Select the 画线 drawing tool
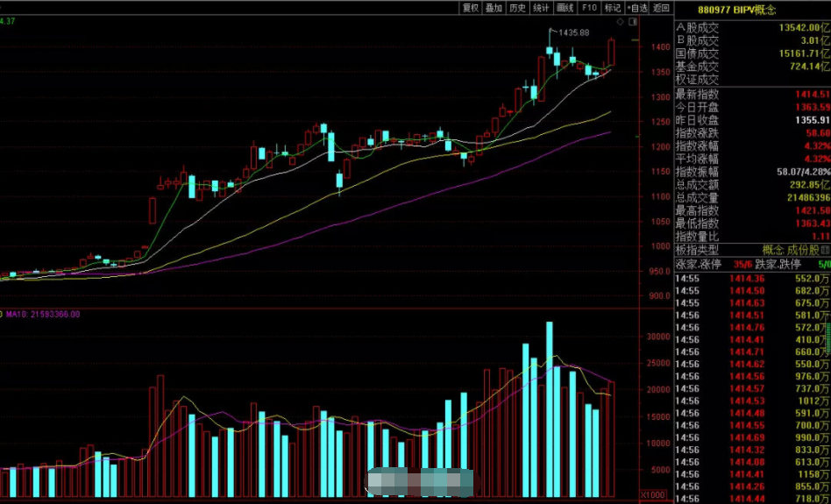 tap(565, 7)
